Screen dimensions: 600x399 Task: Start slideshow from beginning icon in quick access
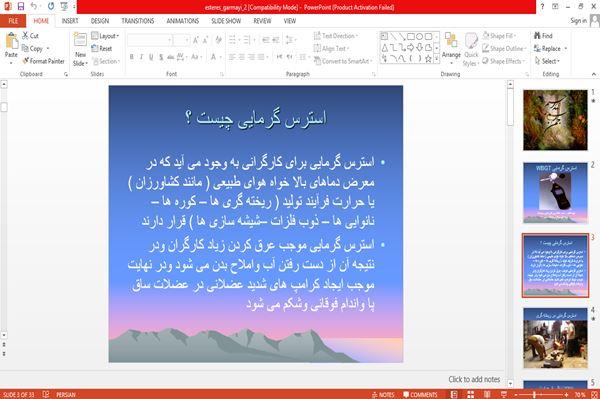(64, 6)
